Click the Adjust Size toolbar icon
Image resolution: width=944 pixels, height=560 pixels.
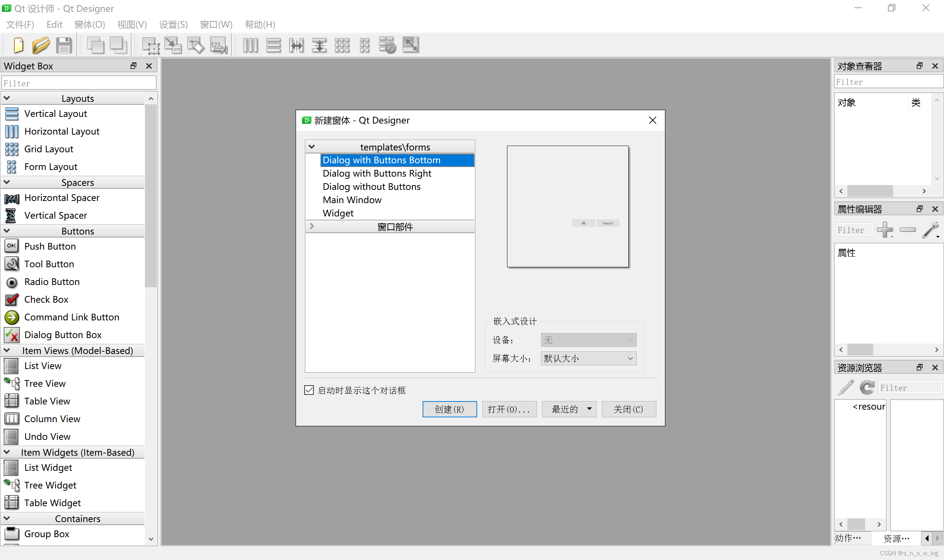tap(411, 45)
